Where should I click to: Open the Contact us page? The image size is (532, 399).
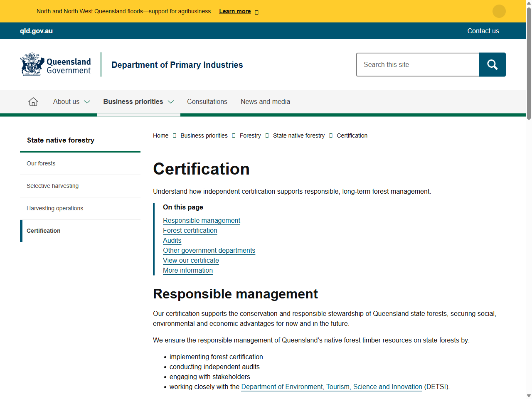point(483,31)
